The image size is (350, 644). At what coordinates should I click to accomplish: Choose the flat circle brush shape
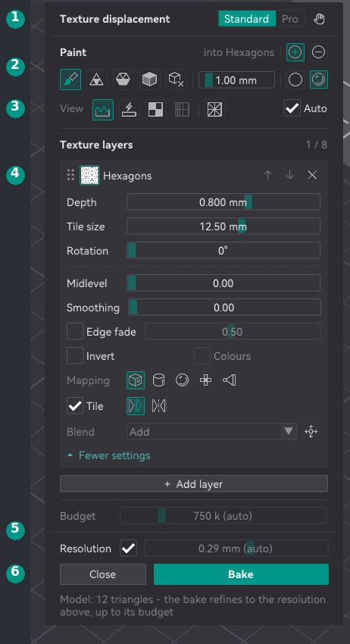(x=295, y=80)
